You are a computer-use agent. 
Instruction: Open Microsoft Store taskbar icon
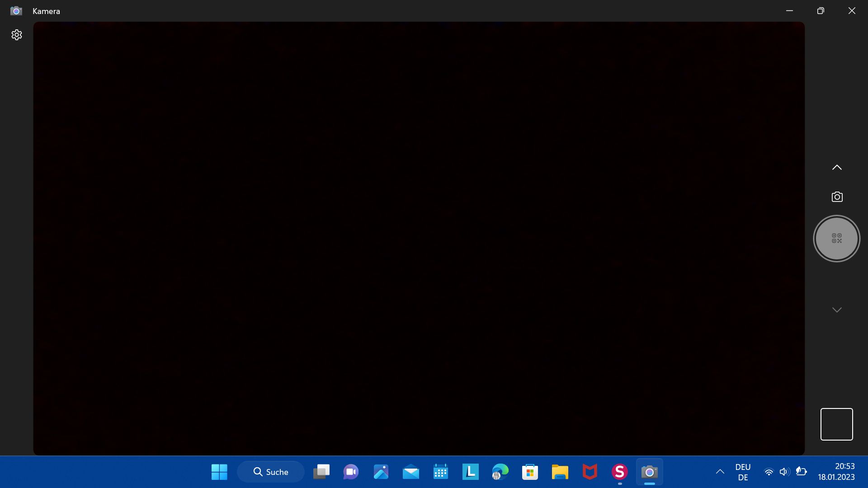(x=530, y=472)
